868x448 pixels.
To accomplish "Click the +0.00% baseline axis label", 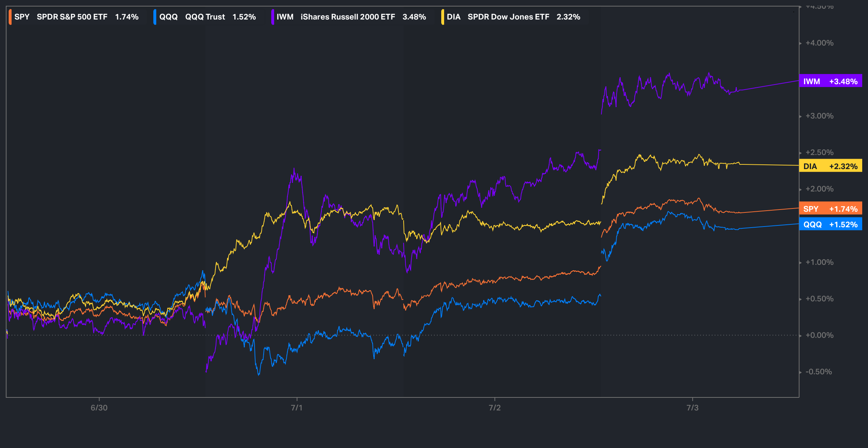I will (819, 335).
